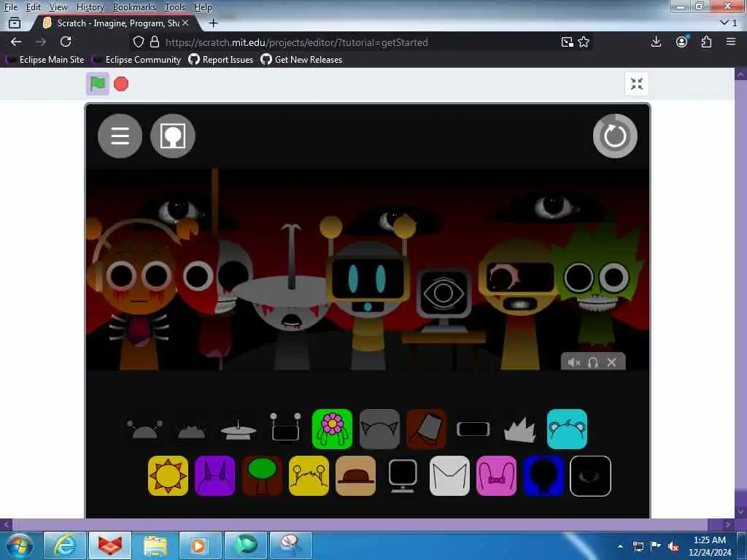The image size is (747, 560).
Task: Click the used gray spiky crown icon
Action: (519, 429)
